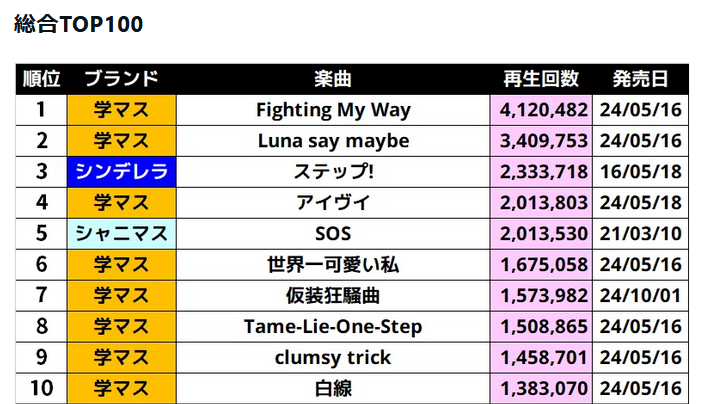The image size is (710, 404).
Task: Select the clumsy trick song title
Action: [x=333, y=357]
